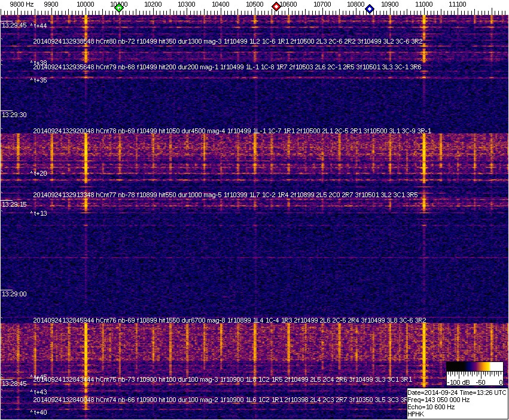Click the green diamond frequency marker
The image size is (509, 420).
[x=119, y=8]
